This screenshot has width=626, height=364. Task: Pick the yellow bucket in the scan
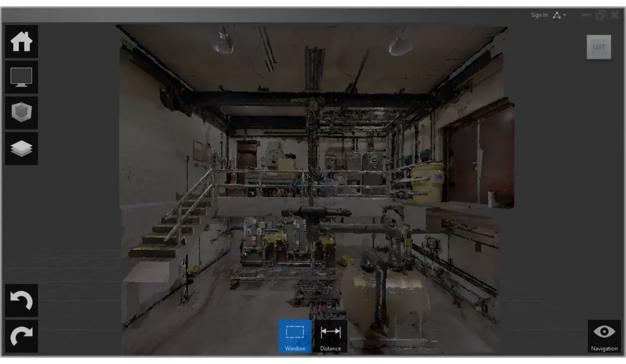[428, 183]
